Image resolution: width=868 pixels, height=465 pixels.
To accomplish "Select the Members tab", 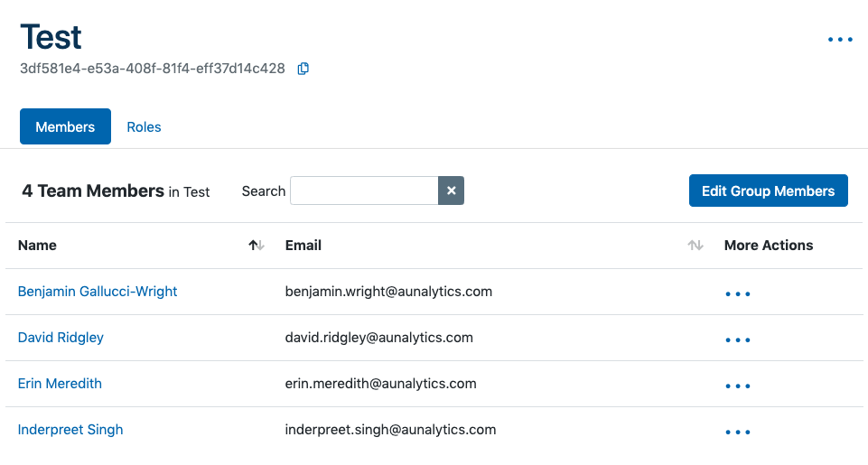I will click(x=65, y=126).
